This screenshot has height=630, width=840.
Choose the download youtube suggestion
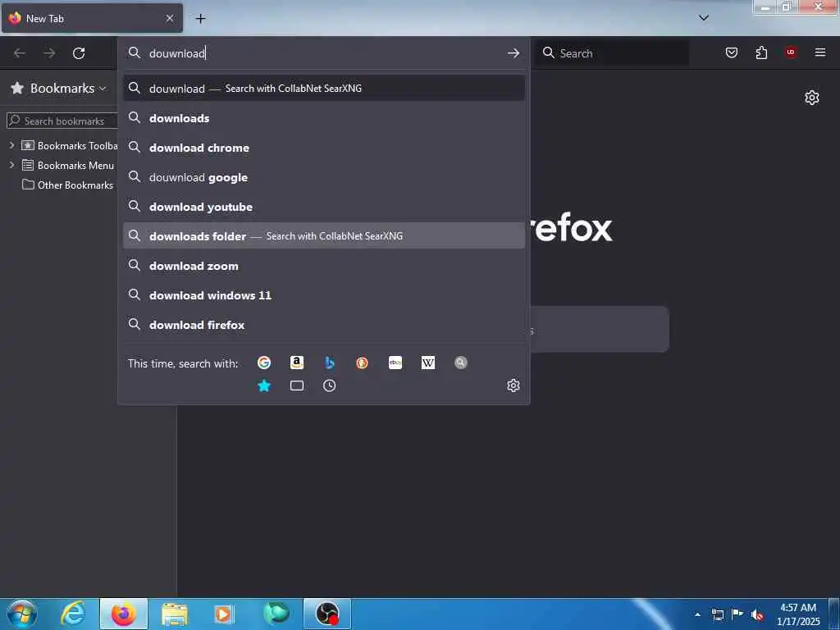[324, 206]
